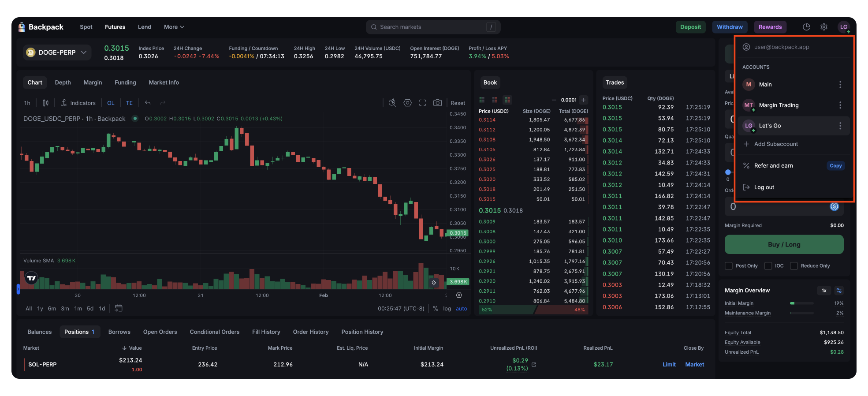Open Indicators in the chart toolbar
Screen dimensions: 868x396
(x=78, y=103)
